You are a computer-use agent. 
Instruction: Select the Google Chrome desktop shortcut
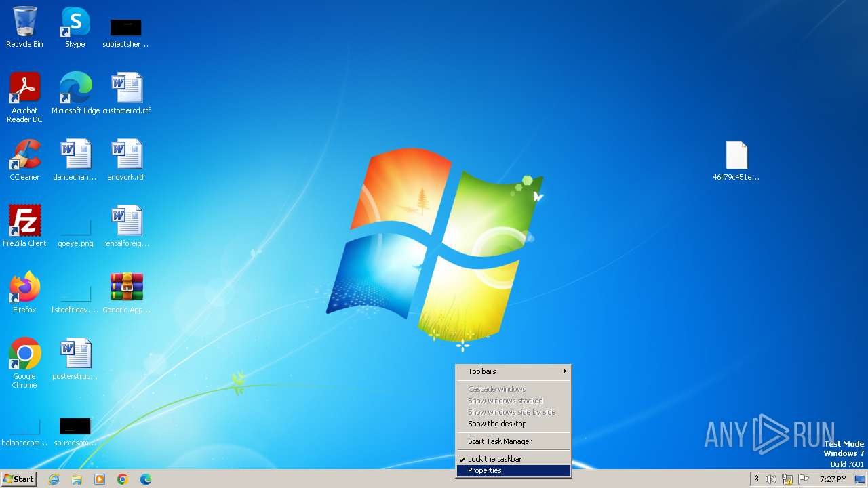pos(24,363)
